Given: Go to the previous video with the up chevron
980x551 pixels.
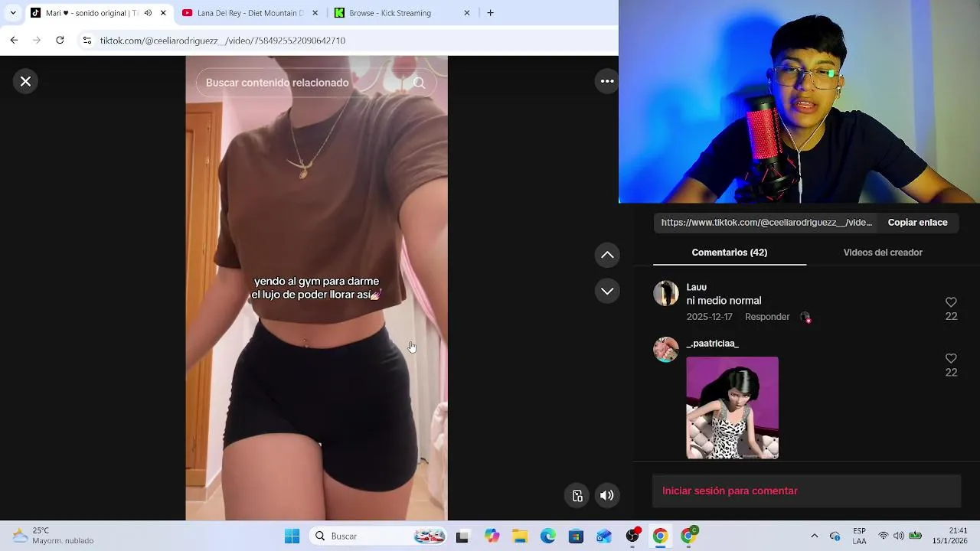Looking at the screenshot, I should coord(607,255).
